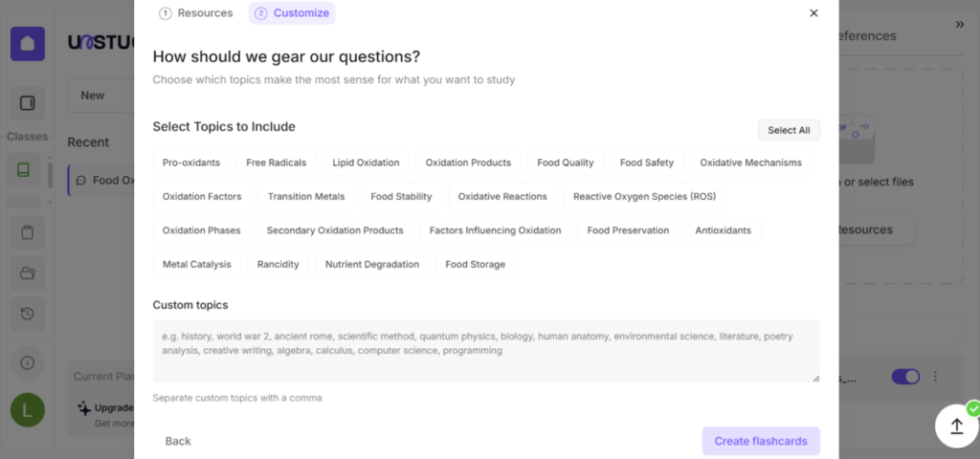Open the home icon in sidebar
980x459 pixels.
coord(28,44)
